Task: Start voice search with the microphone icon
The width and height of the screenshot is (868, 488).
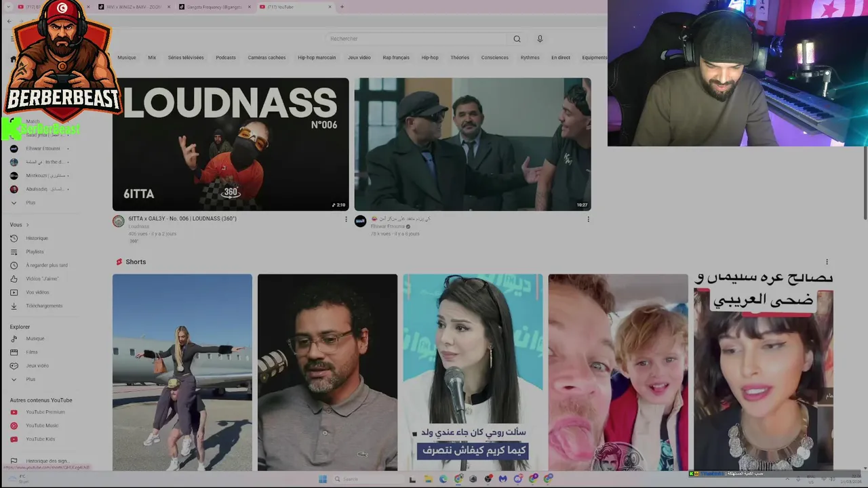Action: point(540,39)
